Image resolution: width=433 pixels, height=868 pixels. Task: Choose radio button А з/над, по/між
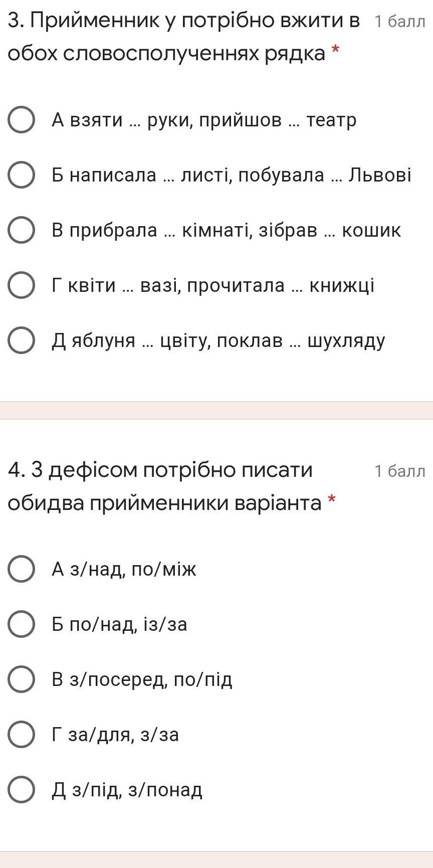pyautogui.click(x=22, y=569)
